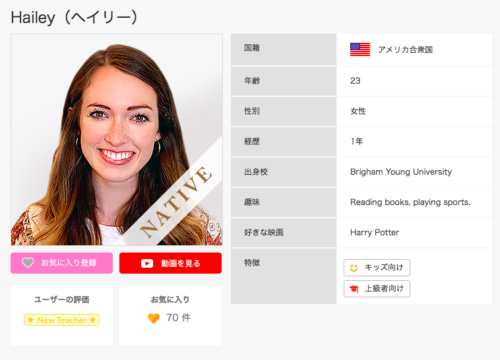Click the red graduation cap icon

(354, 289)
